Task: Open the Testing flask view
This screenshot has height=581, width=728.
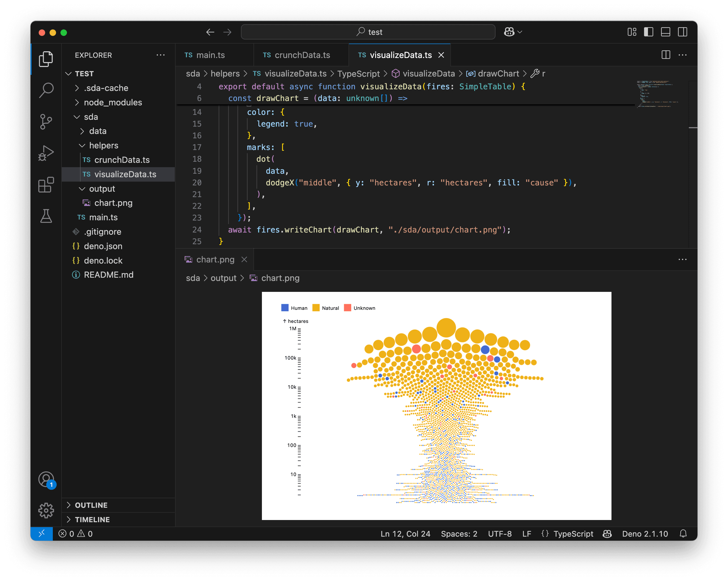Action: coord(46,216)
